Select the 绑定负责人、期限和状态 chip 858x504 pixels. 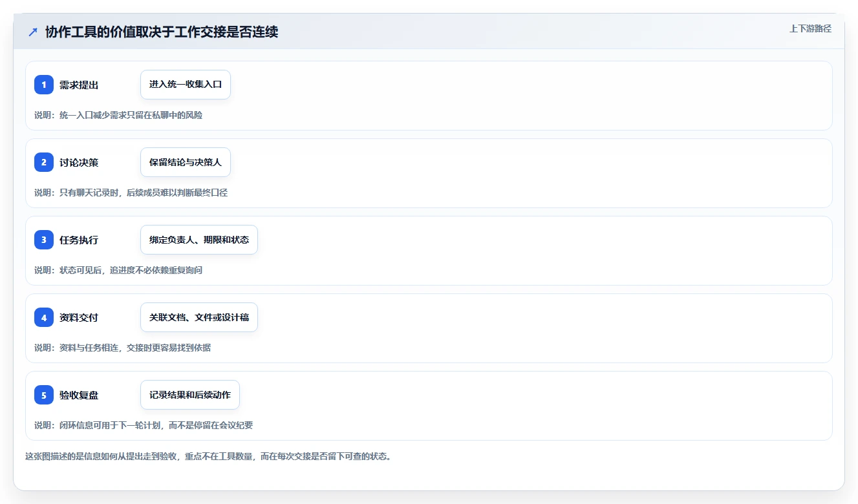tap(199, 240)
